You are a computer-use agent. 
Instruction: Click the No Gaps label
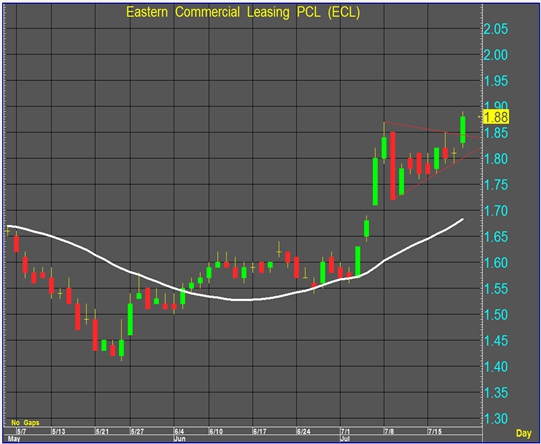(25, 423)
